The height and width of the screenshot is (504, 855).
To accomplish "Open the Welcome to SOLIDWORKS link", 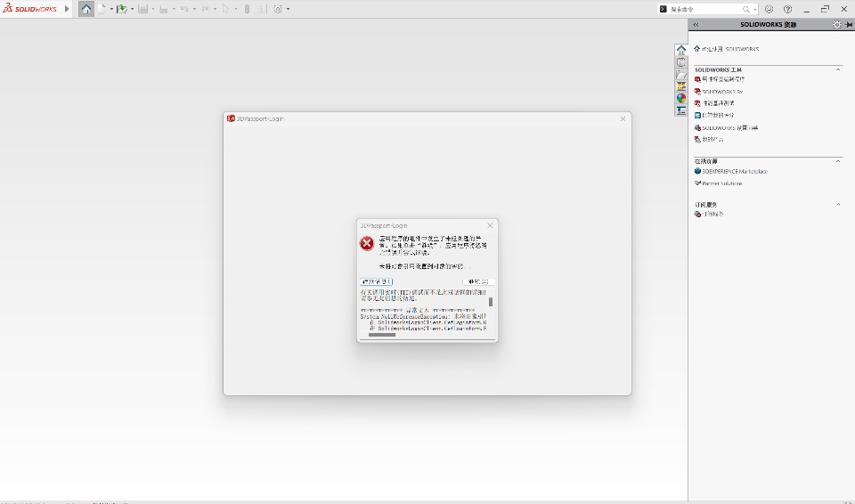I will (727, 49).
